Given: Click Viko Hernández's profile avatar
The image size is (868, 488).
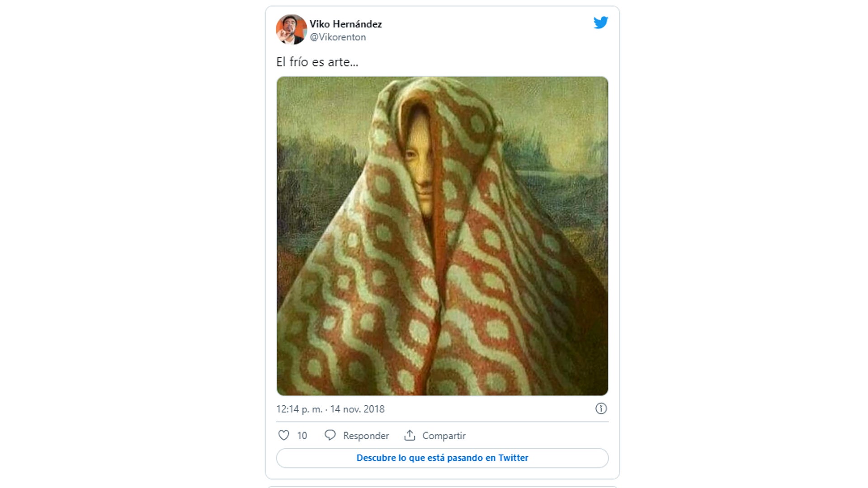Looking at the screenshot, I should pos(291,30).
